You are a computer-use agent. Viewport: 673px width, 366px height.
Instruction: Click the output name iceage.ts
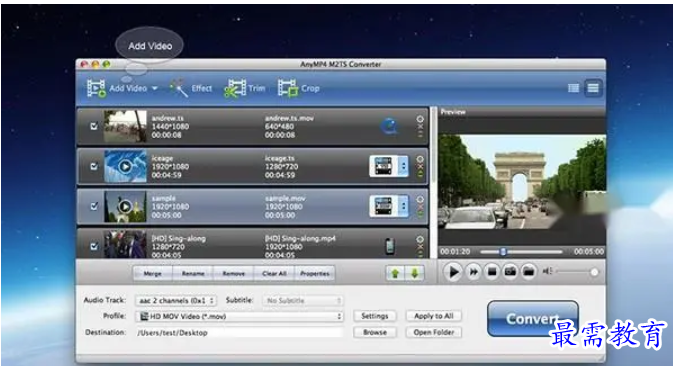(x=279, y=158)
